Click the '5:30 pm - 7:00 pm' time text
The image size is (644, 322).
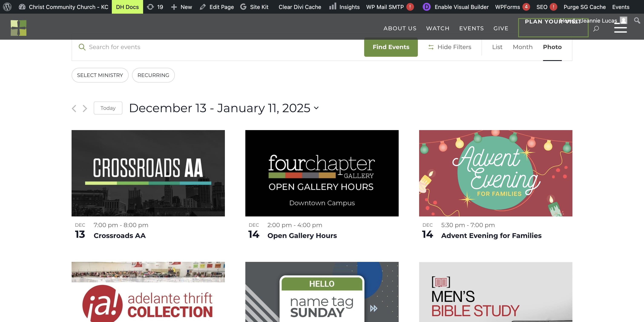(468, 225)
